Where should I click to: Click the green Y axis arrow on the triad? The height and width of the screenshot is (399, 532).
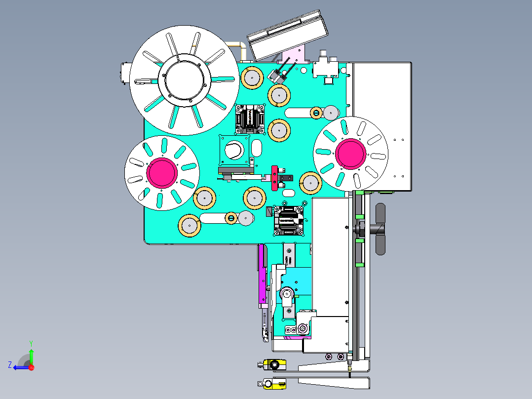coord(31,355)
